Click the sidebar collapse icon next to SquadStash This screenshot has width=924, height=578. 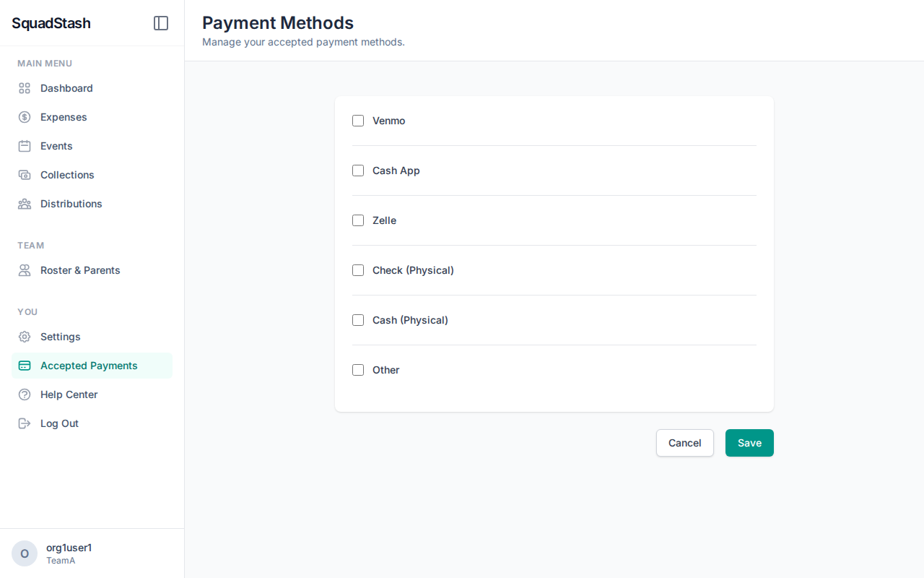(160, 23)
